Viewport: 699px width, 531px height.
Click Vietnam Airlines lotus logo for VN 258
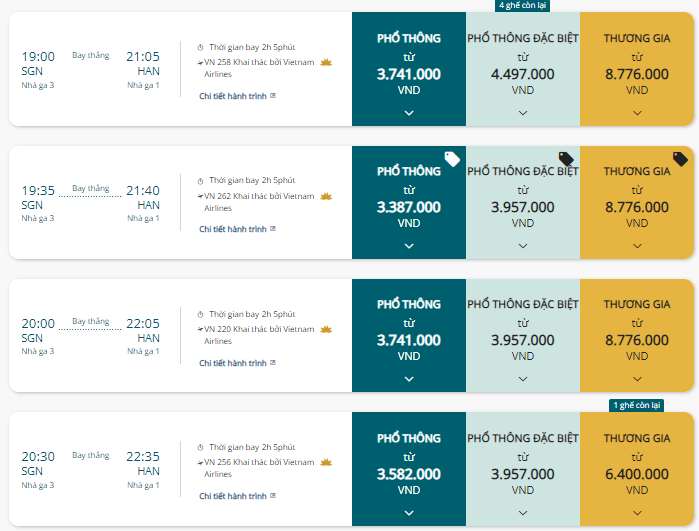pyautogui.click(x=326, y=62)
